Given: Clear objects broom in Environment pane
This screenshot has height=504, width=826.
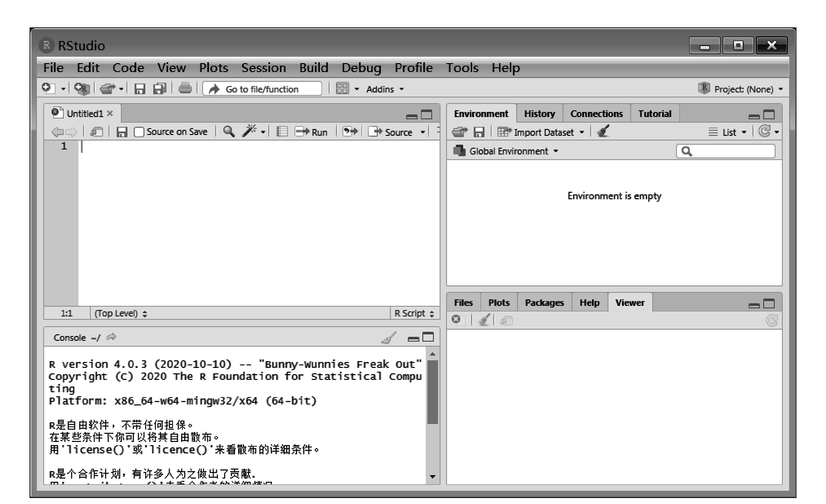Looking at the screenshot, I should pos(603,131).
